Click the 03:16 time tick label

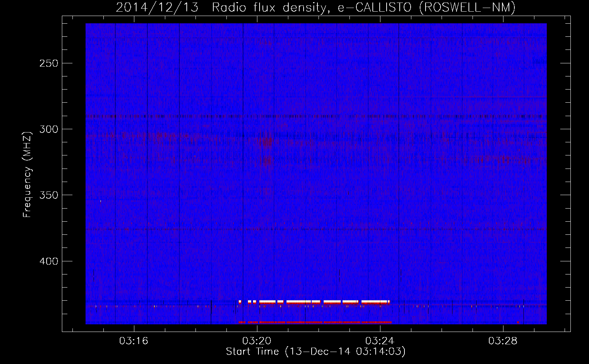click(134, 341)
